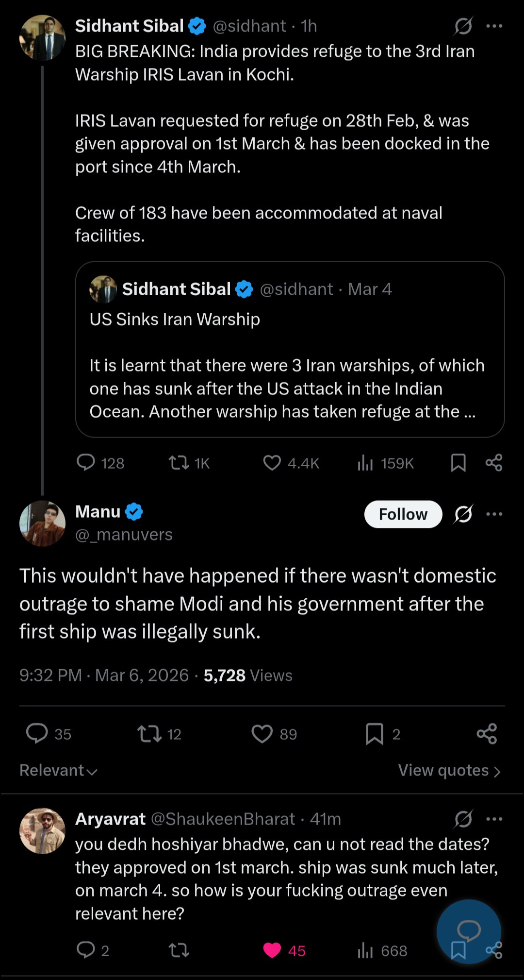Screen dimensions: 524x980
Task: Open Aryavrat's profile picture
Action: (42, 831)
